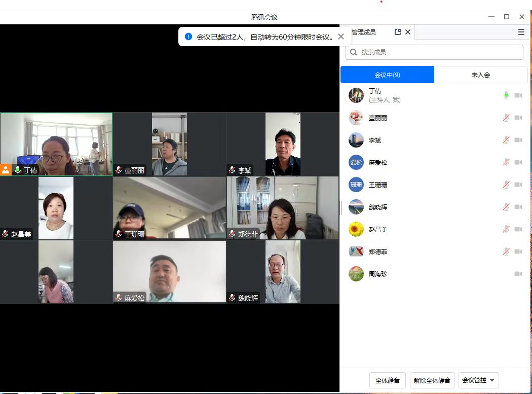Screen dimensions: 532x394
Task: Dismiss the 60分钟限时会议 notification
Action: [x=341, y=37]
